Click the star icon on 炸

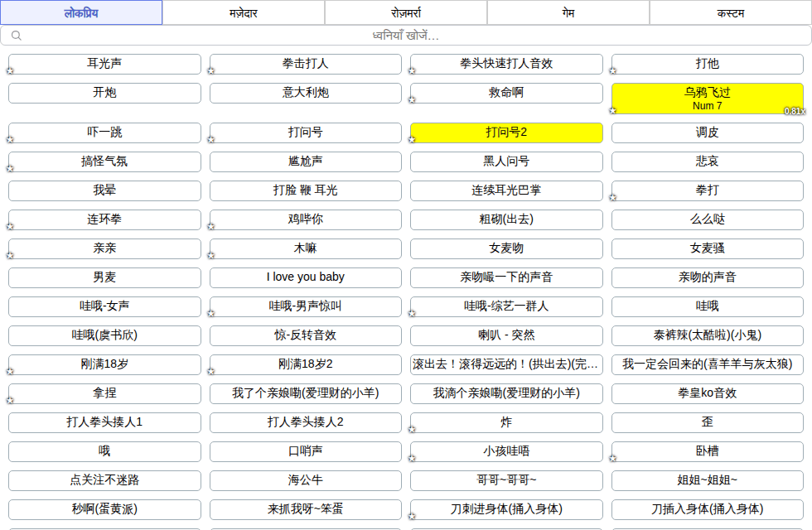412,430
